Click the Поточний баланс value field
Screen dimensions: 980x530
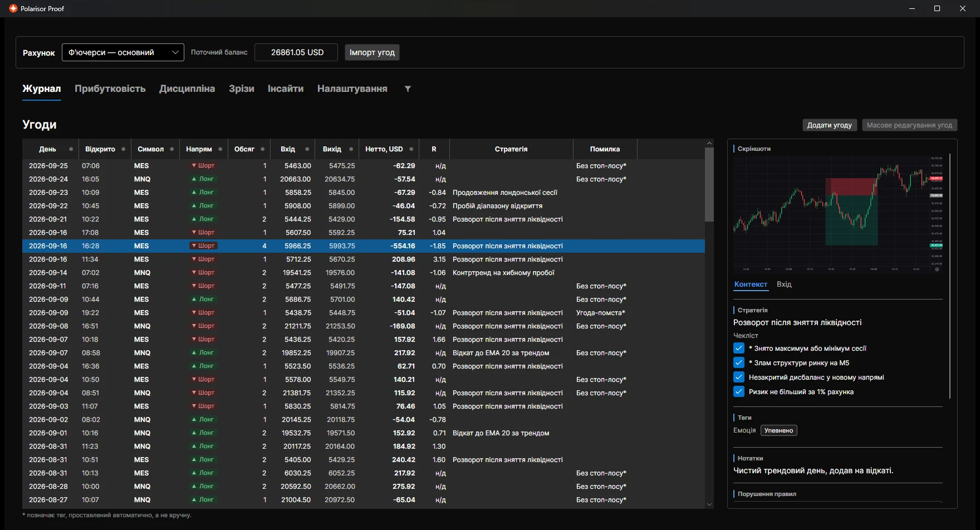[x=296, y=52]
